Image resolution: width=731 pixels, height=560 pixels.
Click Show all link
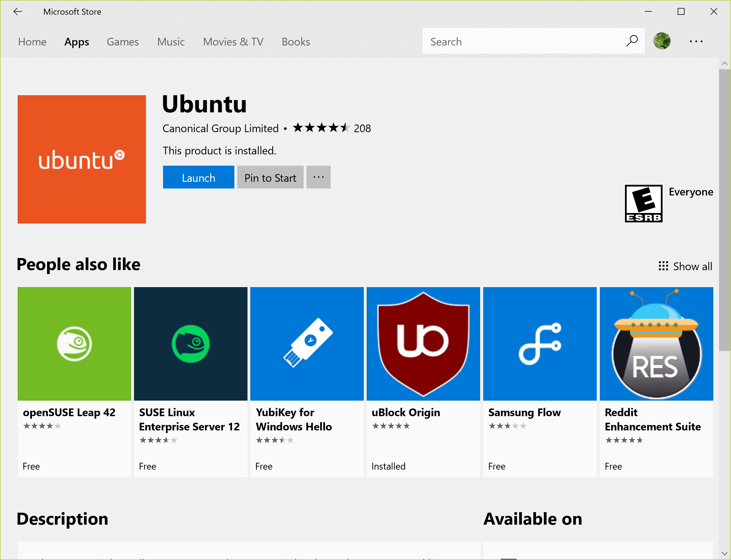(692, 266)
